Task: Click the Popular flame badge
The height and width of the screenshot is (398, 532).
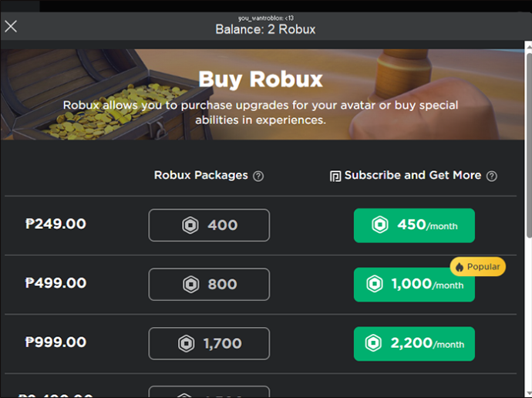Action: (478, 267)
